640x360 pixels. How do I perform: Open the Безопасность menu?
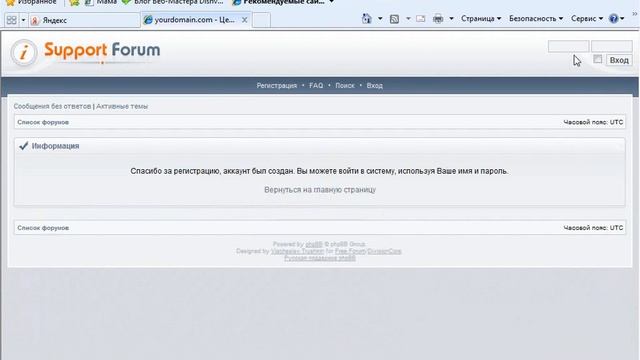point(536,19)
